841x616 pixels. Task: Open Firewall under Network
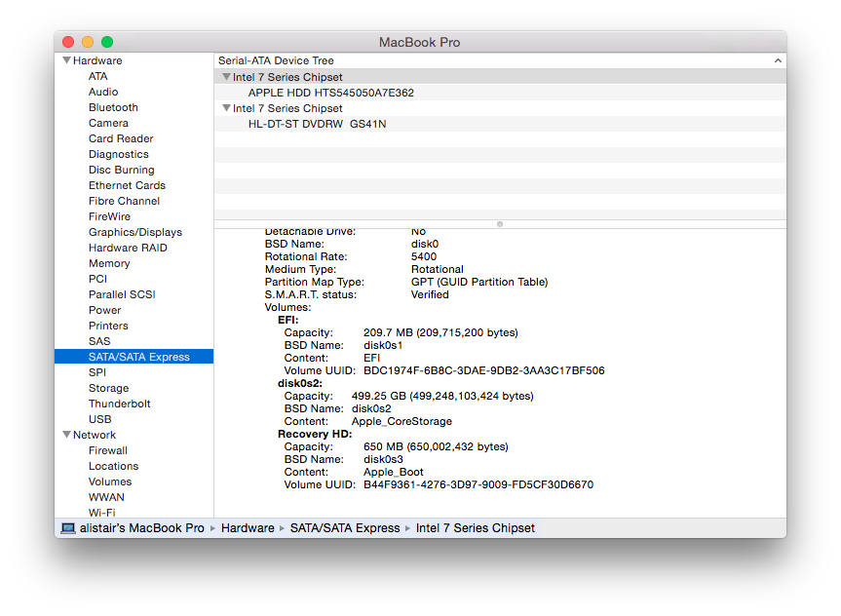click(108, 450)
